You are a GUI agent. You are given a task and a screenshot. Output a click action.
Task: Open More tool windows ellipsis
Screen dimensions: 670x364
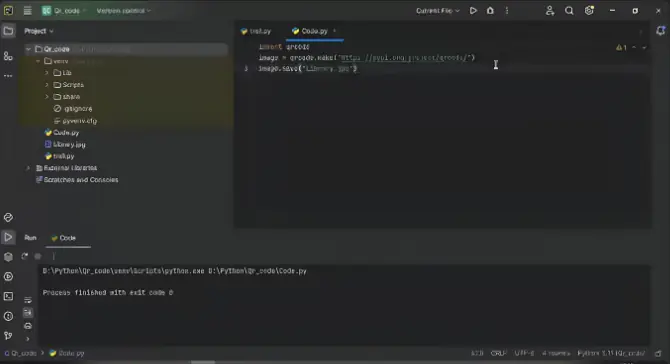click(8, 76)
